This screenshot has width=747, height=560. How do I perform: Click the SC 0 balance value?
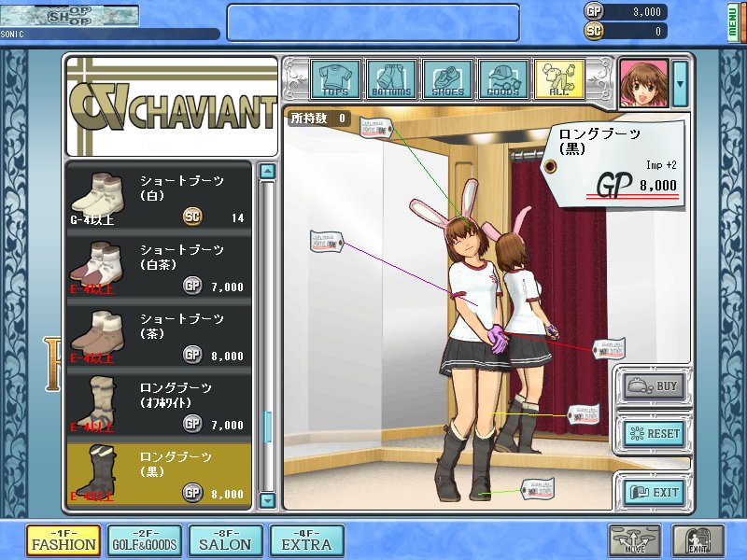point(658,32)
